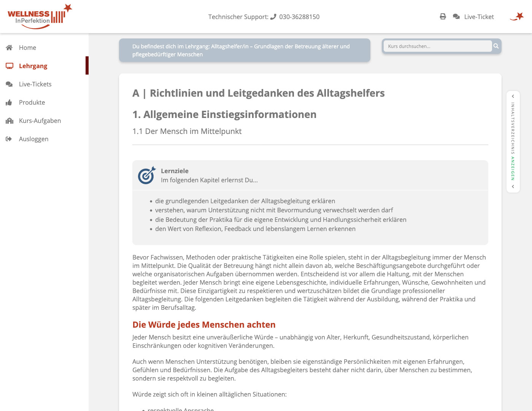Open the Kurs-Aufgaben menu item
This screenshot has width=532, height=411.
pyautogui.click(x=40, y=121)
